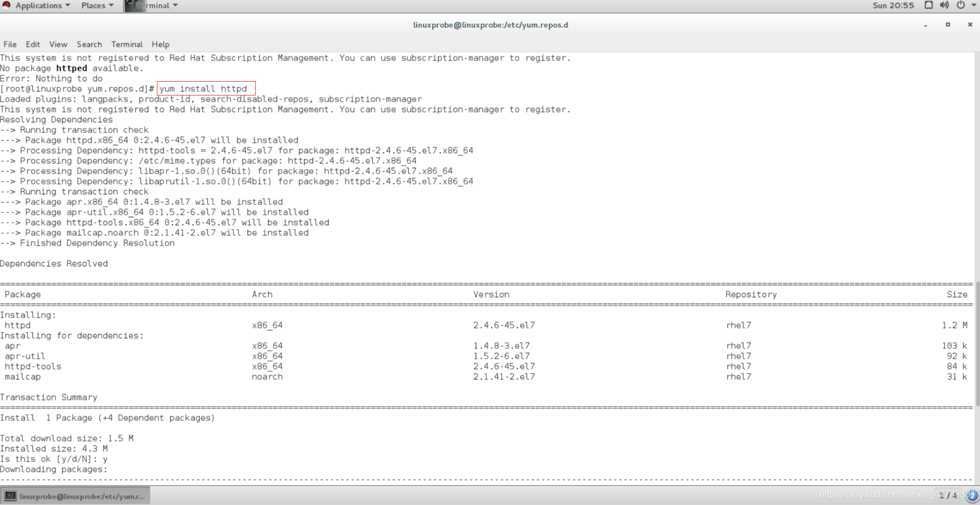Click the 'Error: Nothing to do' line
Image resolution: width=980 pixels, height=505 pixels.
point(52,79)
